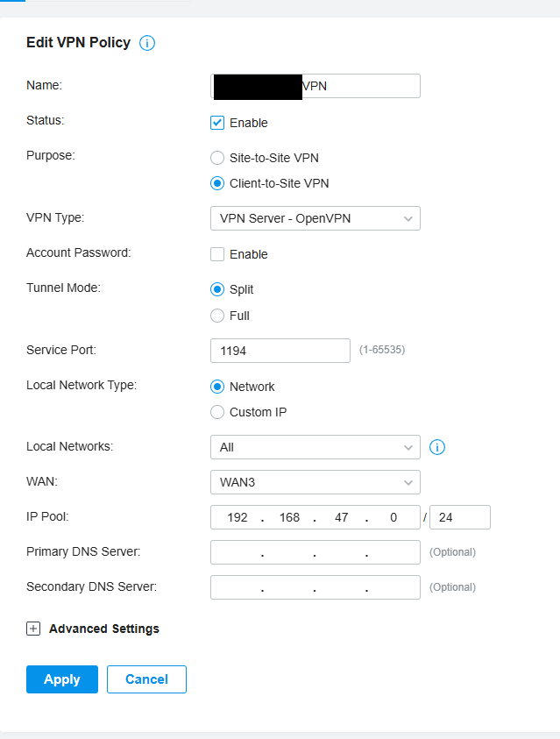The image size is (560, 739).
Task: Click the Primary DNS Server field
Action: 315,552
